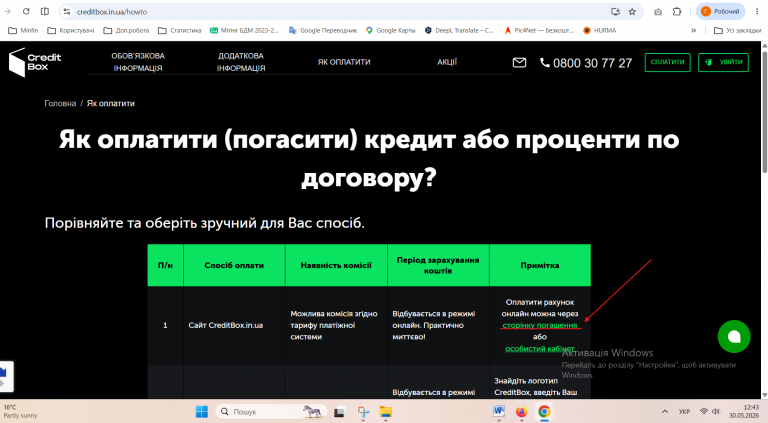Viewport: 768px width, 423px height.
Task: Open File Explorer from the taskbar
Action: click(x=386, y=412)
